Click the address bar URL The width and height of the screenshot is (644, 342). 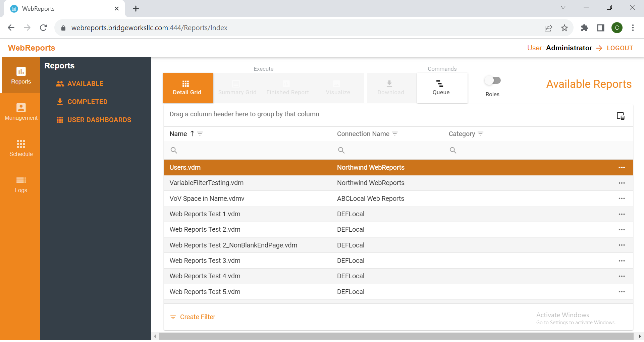(x=149, y=28)
